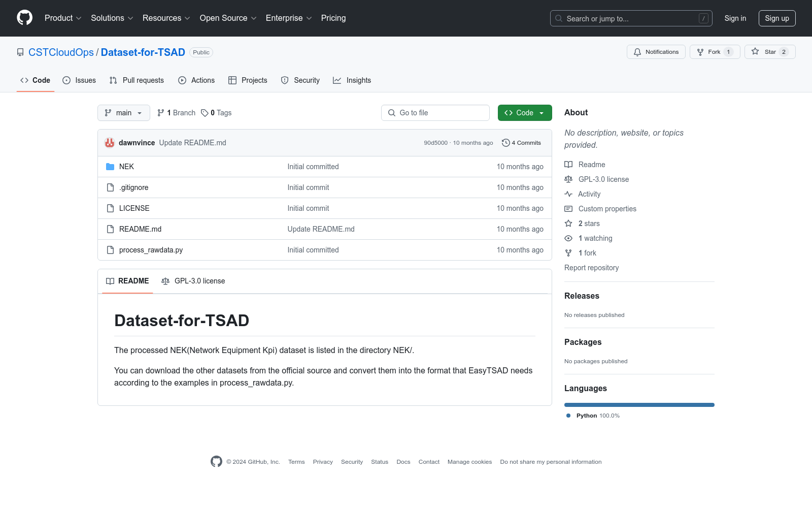The image size is (812, 508).
Task: Click the LICENSE file icon
Action: [110, 208]
